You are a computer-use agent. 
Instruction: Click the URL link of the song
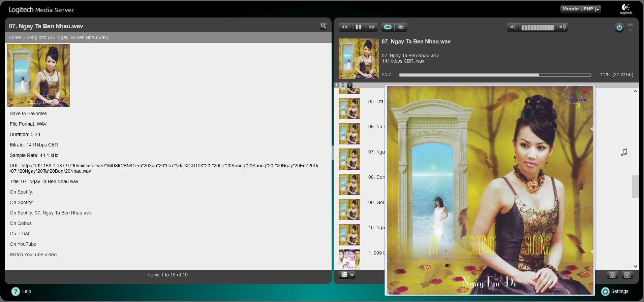point(164,168)
